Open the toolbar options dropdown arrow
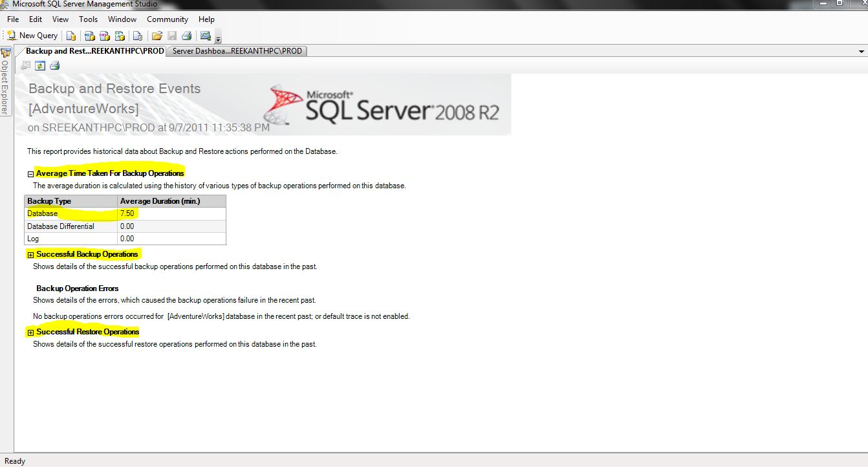 point(219,39)
